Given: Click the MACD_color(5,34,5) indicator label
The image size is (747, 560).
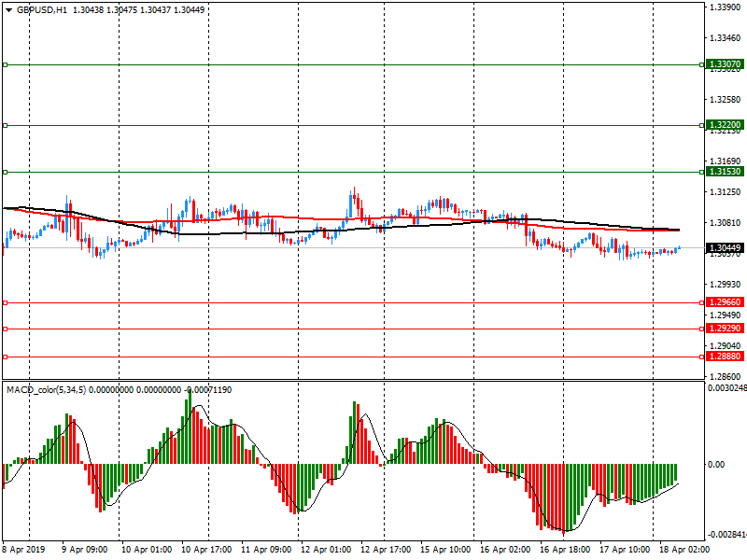Looking at the screenshot, I should 45,388.
